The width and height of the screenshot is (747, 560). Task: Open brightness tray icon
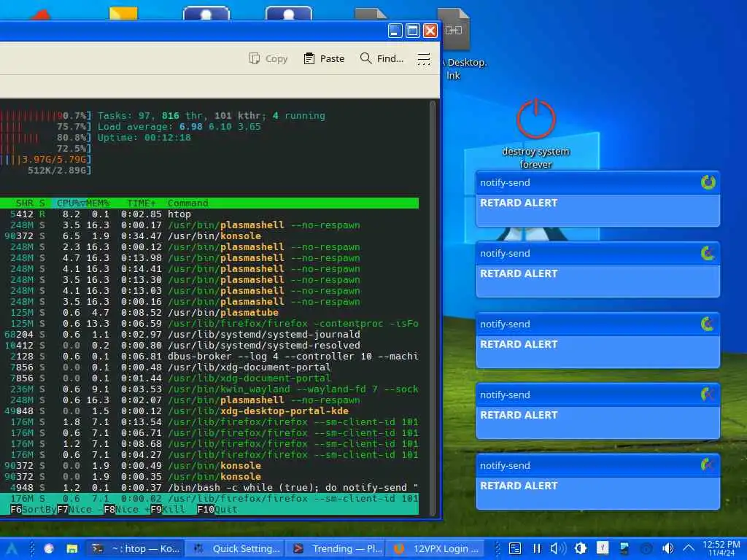pos(580,548)
